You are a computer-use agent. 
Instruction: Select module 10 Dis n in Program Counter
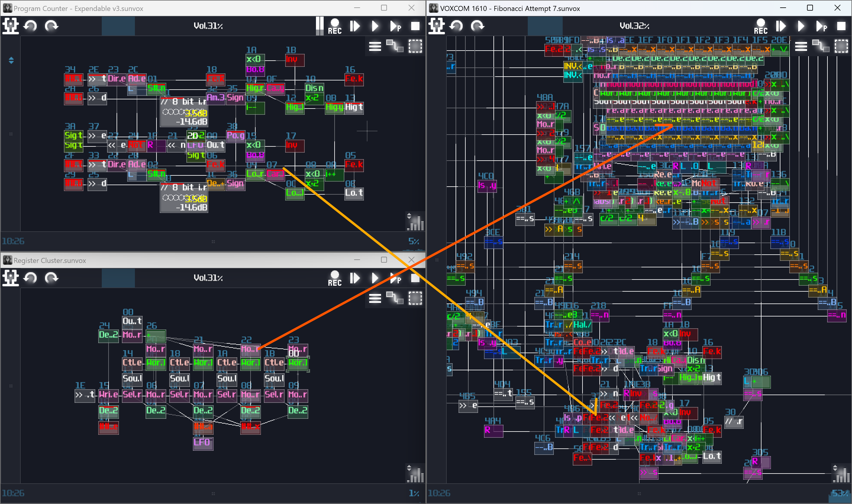(314, 89)
